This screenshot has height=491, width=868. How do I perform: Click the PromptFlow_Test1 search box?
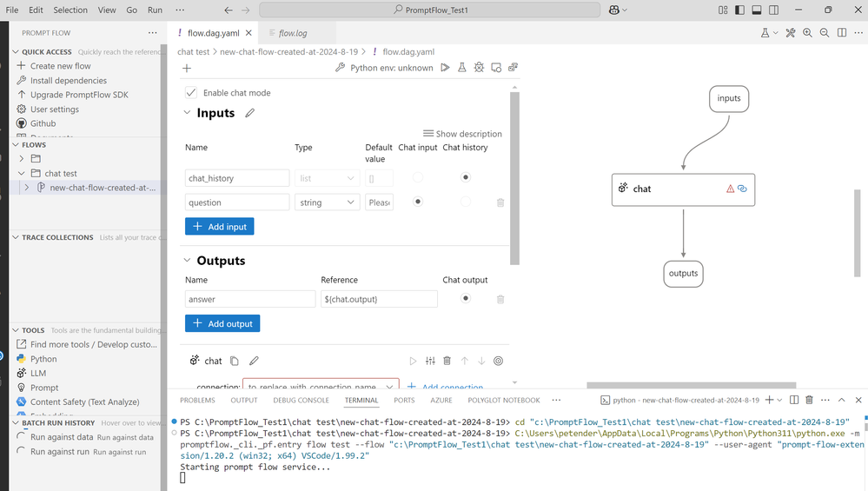430,10
